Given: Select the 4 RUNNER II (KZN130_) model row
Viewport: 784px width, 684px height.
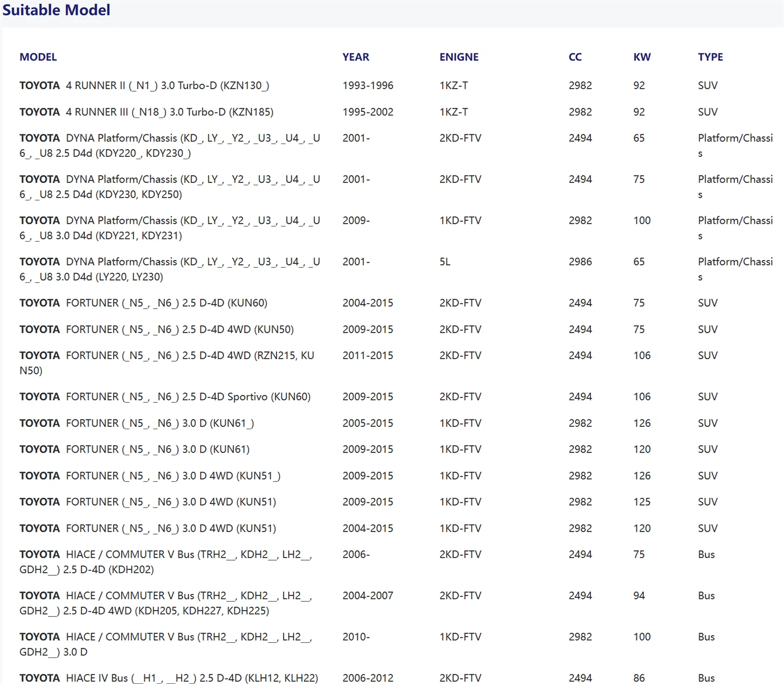Looking at the screenshot, I should point(144,85).
